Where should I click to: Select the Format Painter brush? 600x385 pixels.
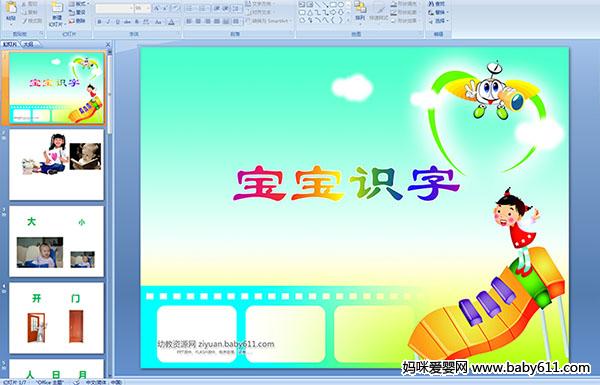[x=24, y=21]
